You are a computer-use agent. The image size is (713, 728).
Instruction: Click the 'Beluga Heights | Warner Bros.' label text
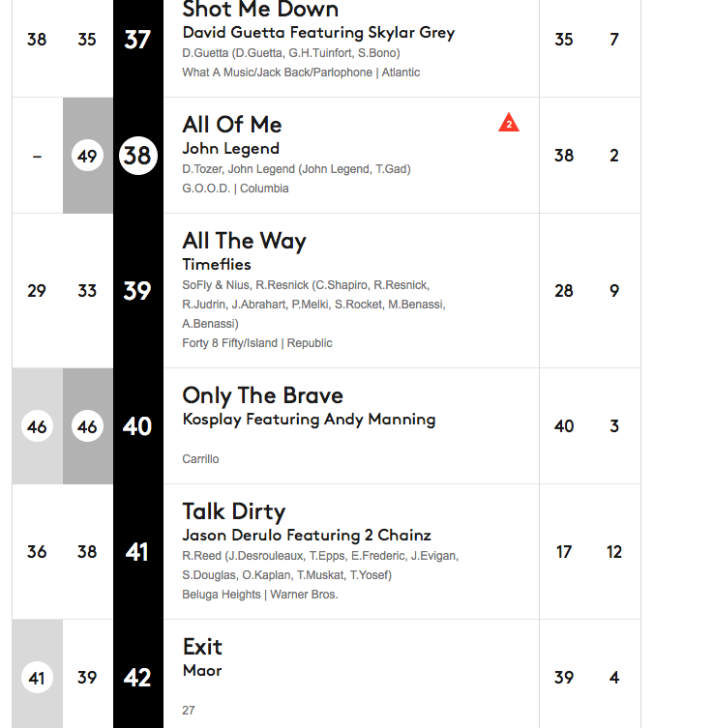tap(259, 595)
